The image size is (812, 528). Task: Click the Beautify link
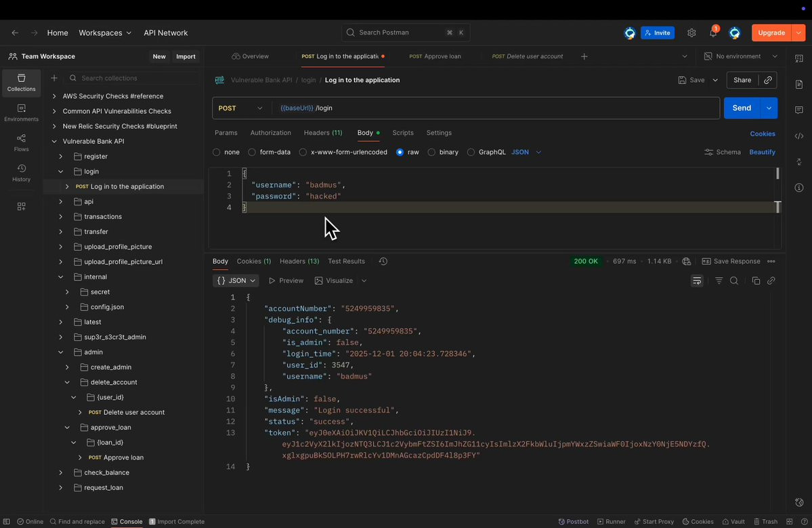(762, 153)
